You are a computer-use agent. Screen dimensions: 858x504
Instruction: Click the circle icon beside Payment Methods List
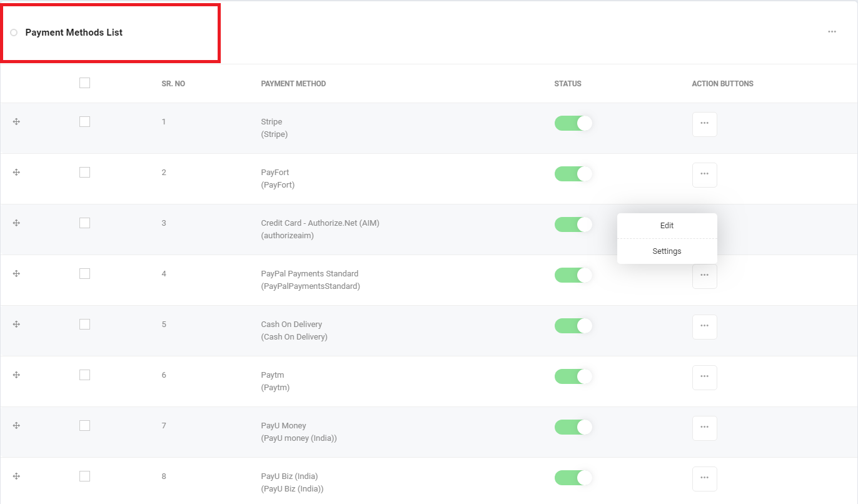(14, 33)
